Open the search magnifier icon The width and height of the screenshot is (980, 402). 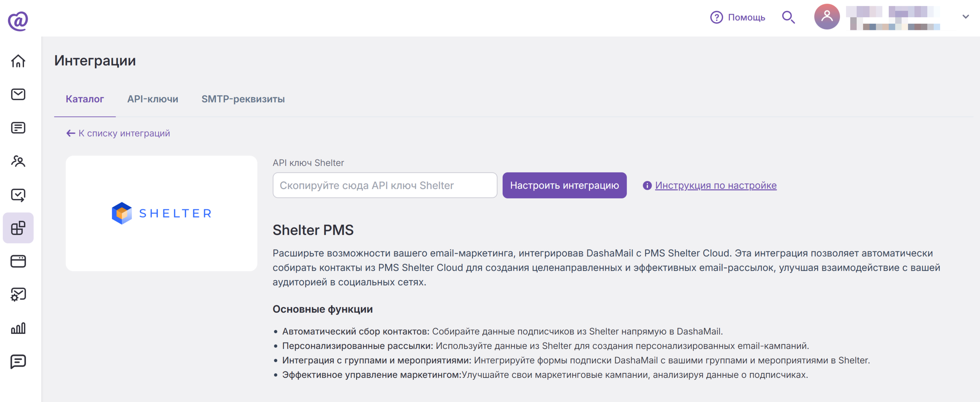(788, 17)
